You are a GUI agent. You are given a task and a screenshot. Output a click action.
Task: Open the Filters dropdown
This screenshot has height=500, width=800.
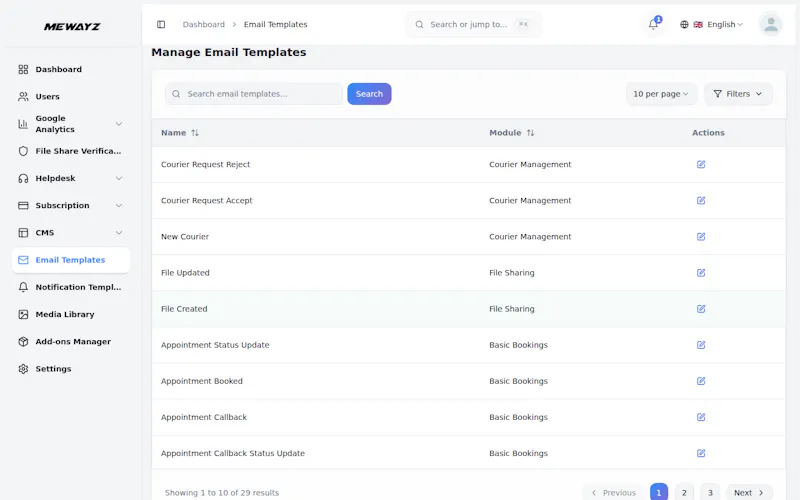(x=738, y=94)
